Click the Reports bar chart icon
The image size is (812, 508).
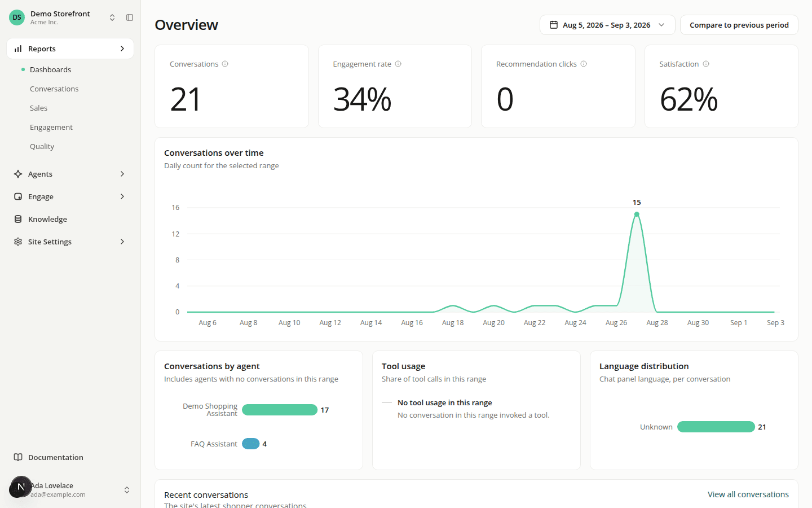[18, 49]
